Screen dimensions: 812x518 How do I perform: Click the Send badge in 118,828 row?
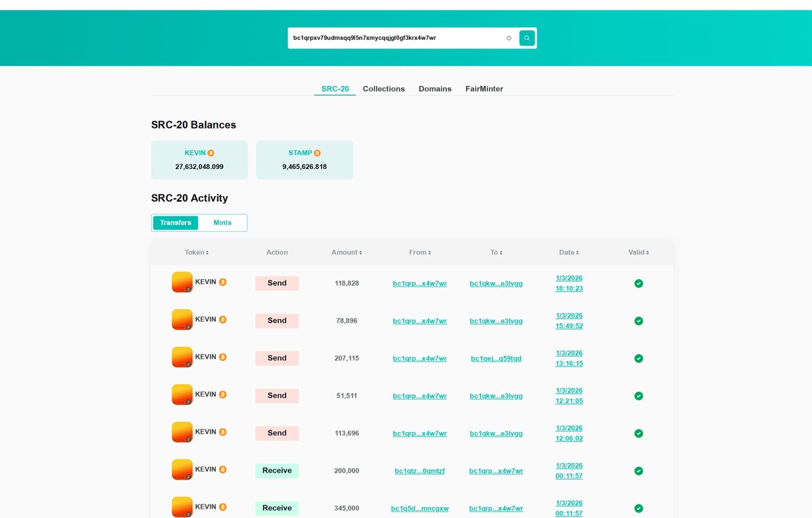point(277,283)
